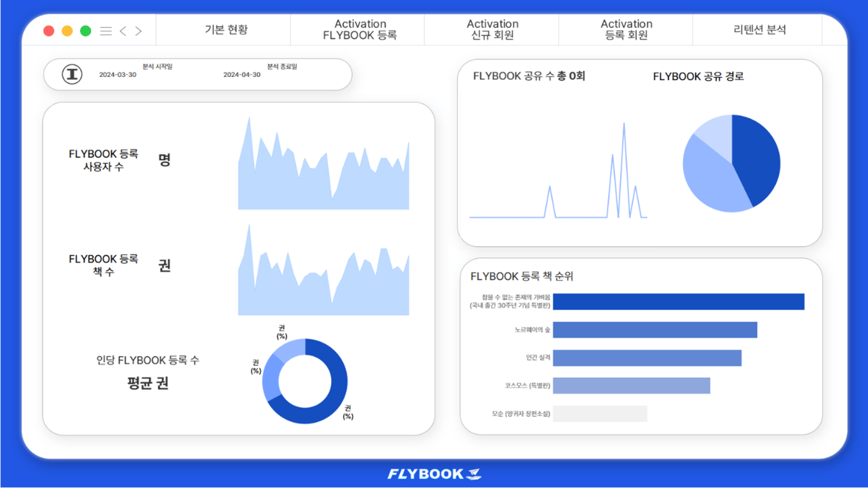Click the 모순 (양귀자 장편소설) book label

pyautogui.click(x=521, y=414)
